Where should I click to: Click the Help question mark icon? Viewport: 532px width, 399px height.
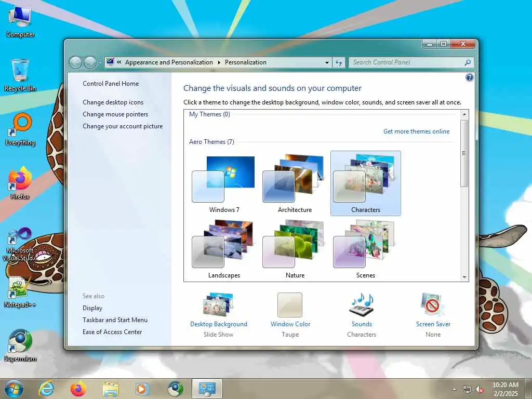click(469, 78)
